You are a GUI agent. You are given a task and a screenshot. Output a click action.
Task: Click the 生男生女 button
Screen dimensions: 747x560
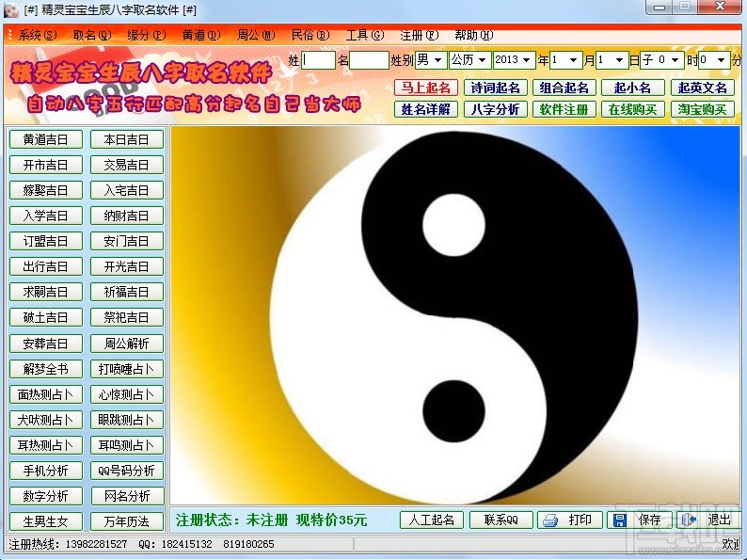[46, 521]
